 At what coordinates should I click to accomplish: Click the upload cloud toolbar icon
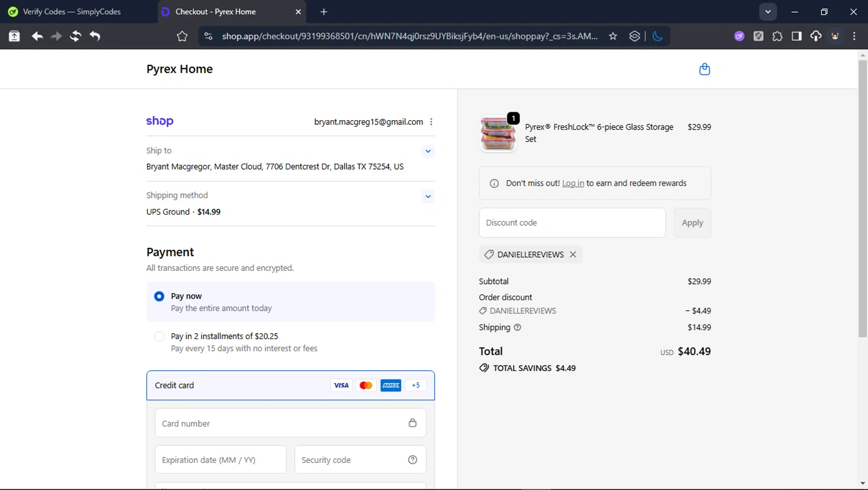click(815, 36)
